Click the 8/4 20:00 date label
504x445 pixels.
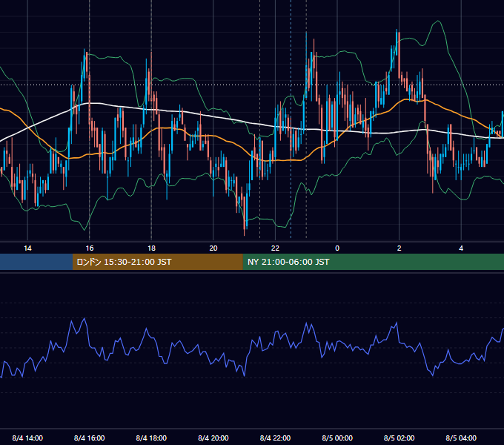pyautogui.click(x=213, y=438)
